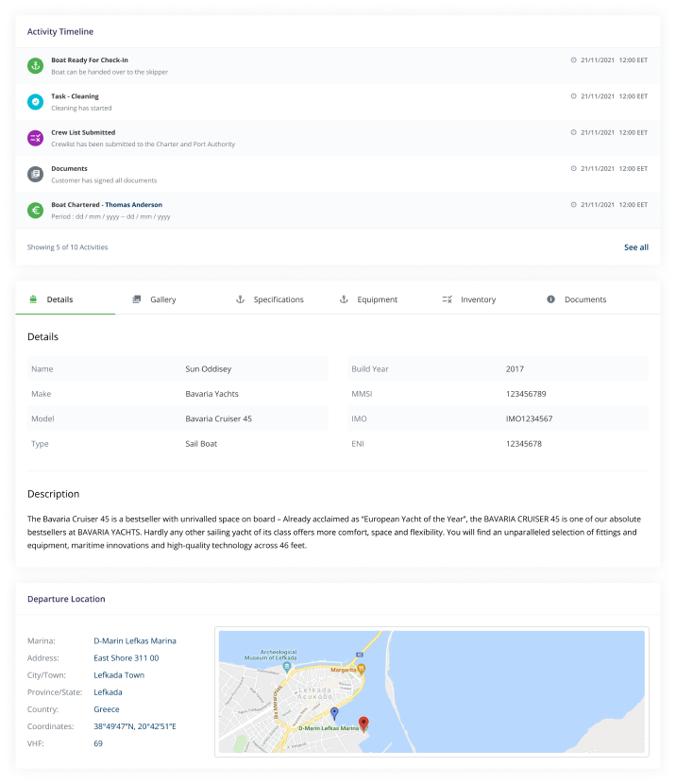The width and height of the screenshot is (676, 784).
Task: Open the Thomas Anderson customer link
Action: click(x=133, y=205)
